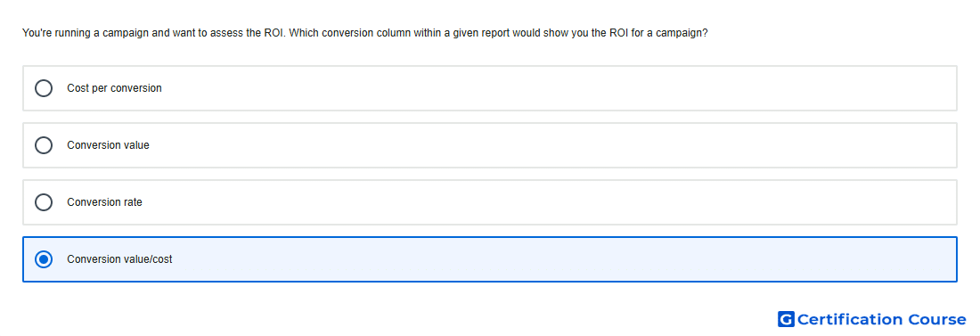Viewport: 980px width, 336px height.
Task: Click the word 'Certification' in the logo
Action: pos(850,319)
